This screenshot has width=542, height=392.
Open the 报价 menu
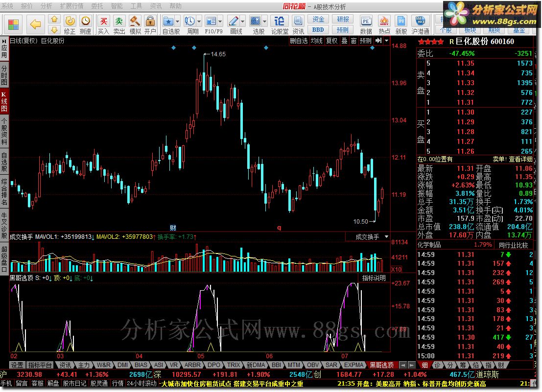[x=26, y=6]
